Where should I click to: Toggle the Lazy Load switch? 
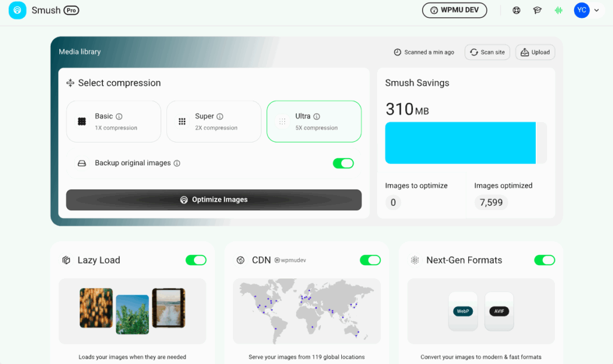[x=196, y=260]
